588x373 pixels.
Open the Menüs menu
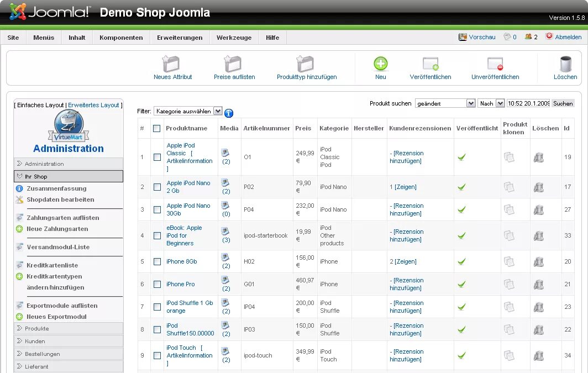pyautogui.click(x=44, y=38)
